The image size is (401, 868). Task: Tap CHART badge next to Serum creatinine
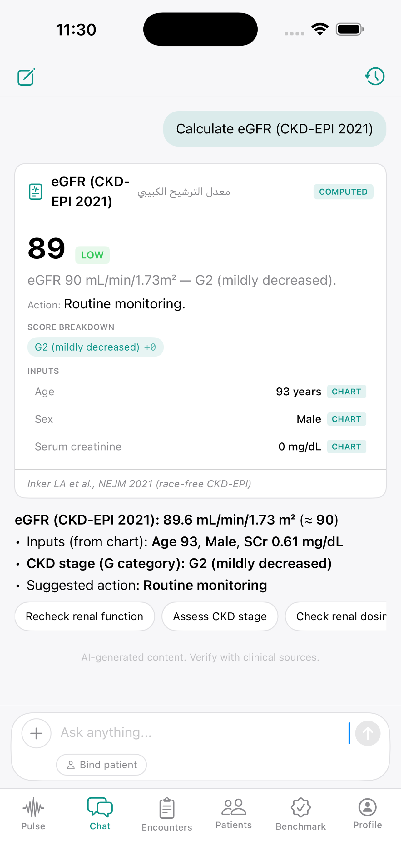(x=346, y=446)
